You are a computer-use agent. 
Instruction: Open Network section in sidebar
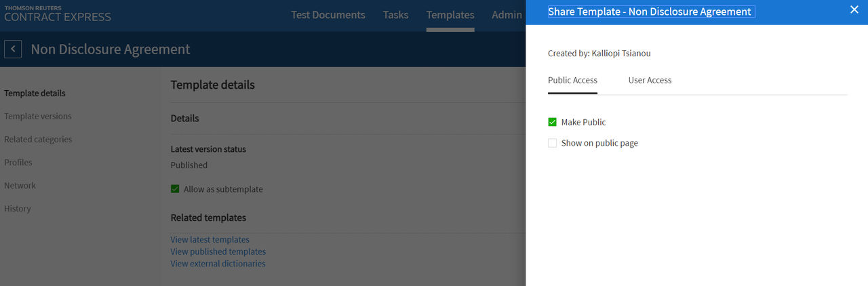click(x=20, y=186)
